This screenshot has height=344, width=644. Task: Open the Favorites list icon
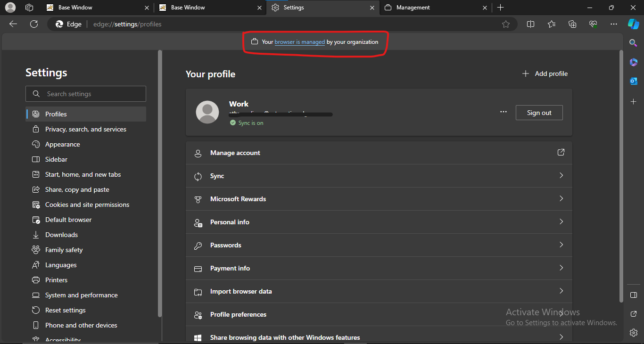coord(552,24)
